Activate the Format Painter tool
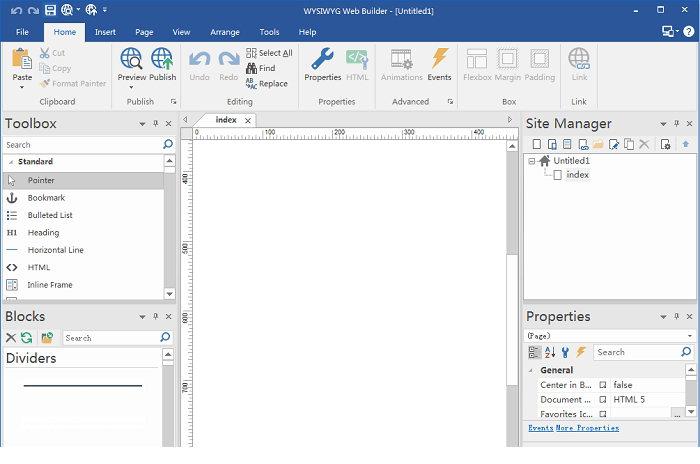 [73, 84]
